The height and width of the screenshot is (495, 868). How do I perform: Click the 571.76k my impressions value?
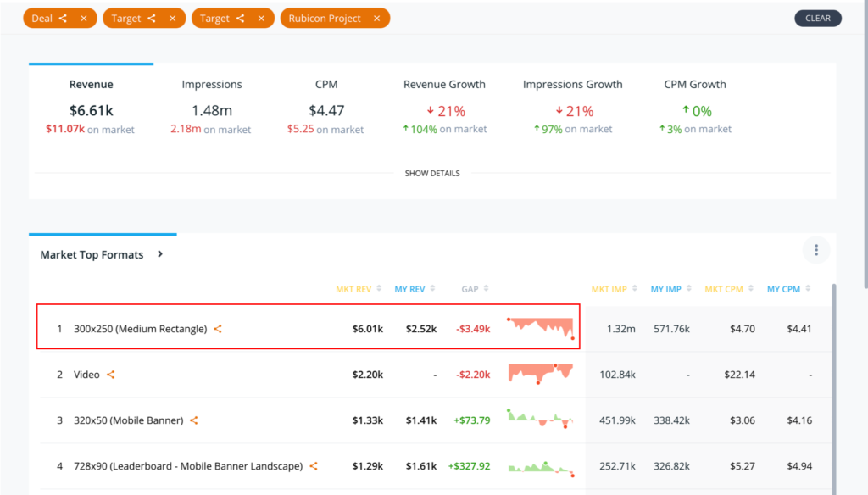click(x=671, y=329)
